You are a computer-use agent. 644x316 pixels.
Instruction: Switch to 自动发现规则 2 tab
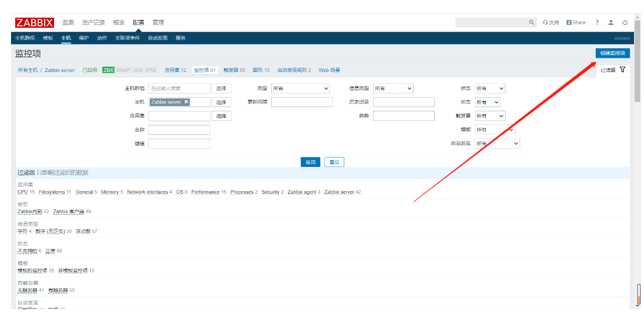click(x=294, y=70)
